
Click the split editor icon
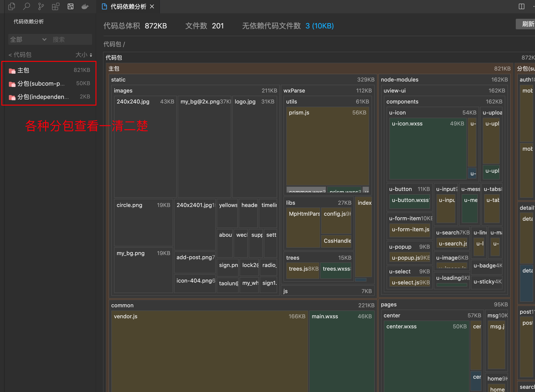[521, 6]
